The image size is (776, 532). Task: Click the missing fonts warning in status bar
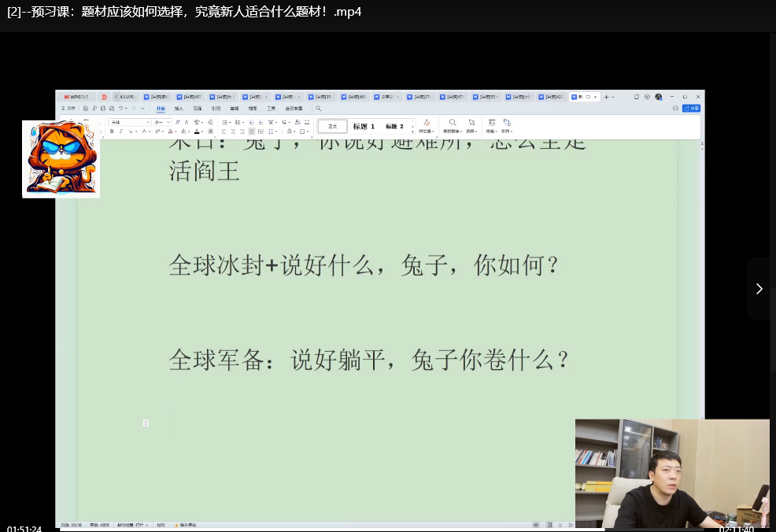point(186,525)
